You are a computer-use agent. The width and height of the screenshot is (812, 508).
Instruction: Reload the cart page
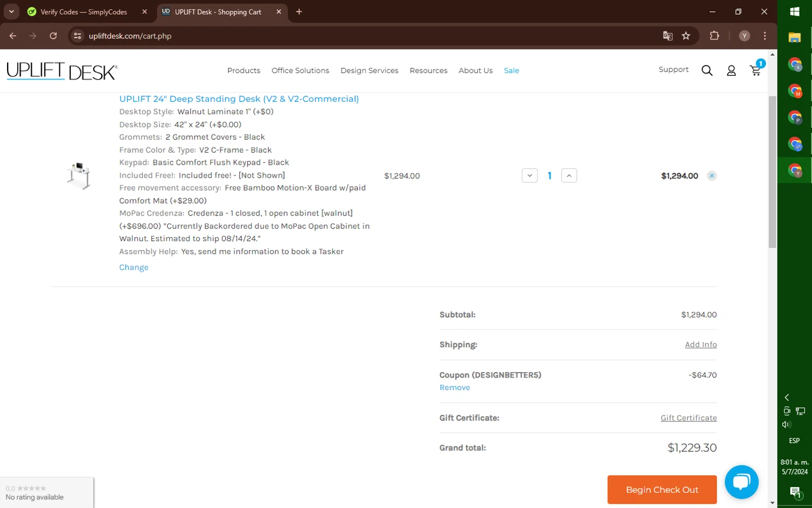tap(53, 36)
